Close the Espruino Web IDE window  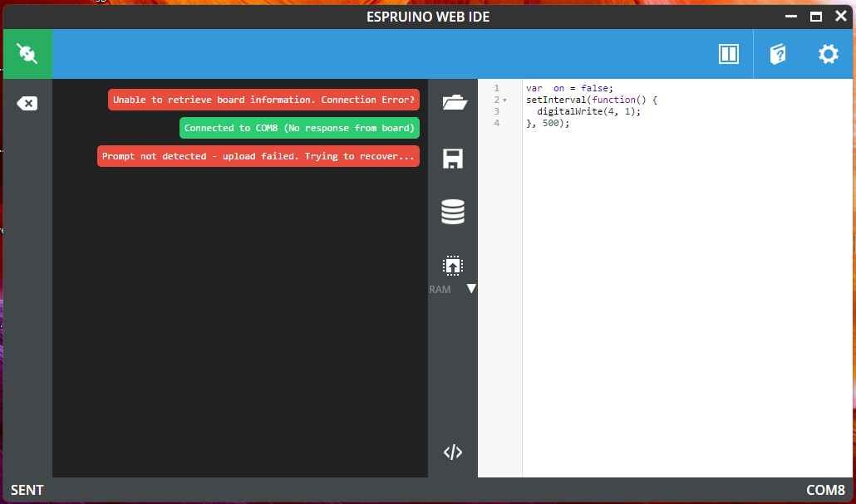pyautogui.click(x=841, y=17)
